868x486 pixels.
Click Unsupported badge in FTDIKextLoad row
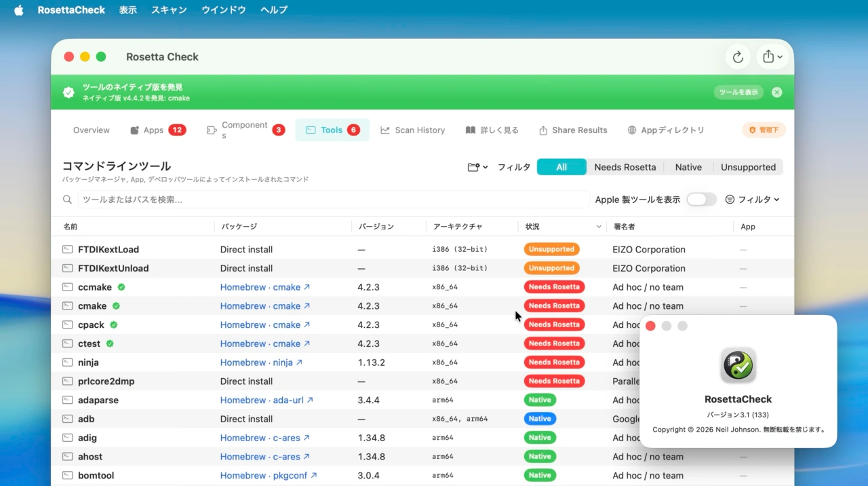coord(552,249)
